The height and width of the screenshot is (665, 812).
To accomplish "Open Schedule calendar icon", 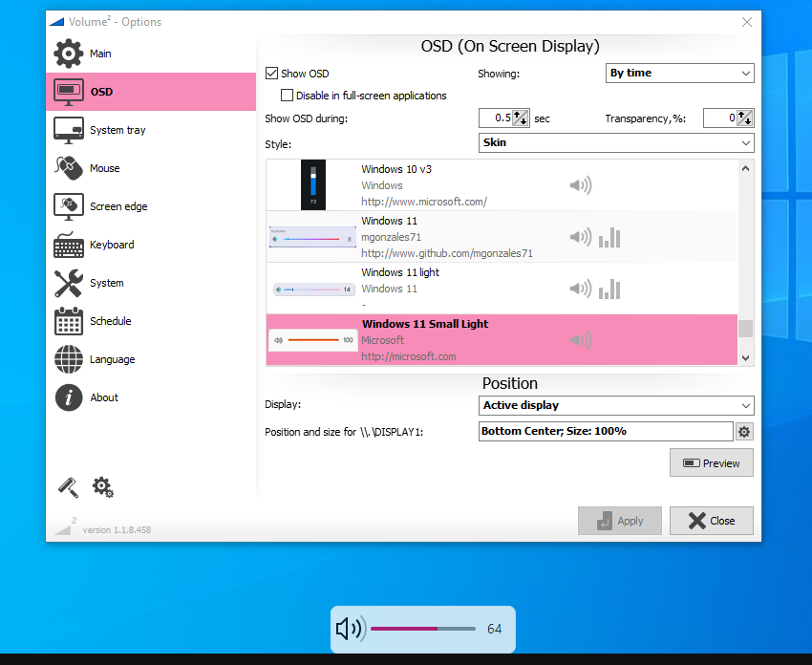I will click(69, 321).
